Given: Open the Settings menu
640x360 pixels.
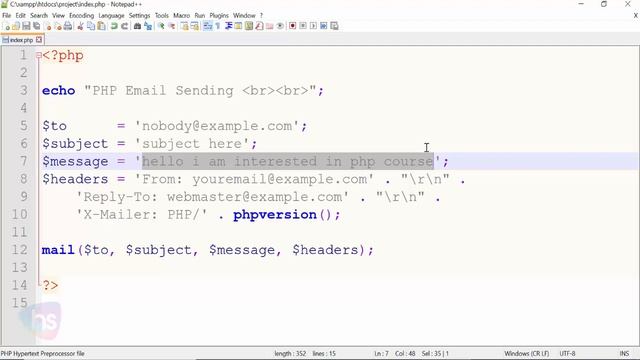Looking at the screenshot, I should 140,16.
